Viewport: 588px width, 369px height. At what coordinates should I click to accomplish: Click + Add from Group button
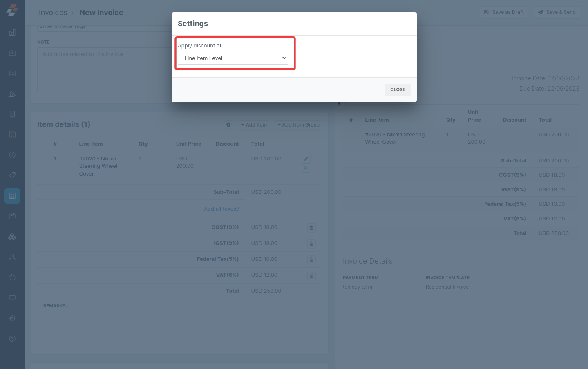(299, 125)
